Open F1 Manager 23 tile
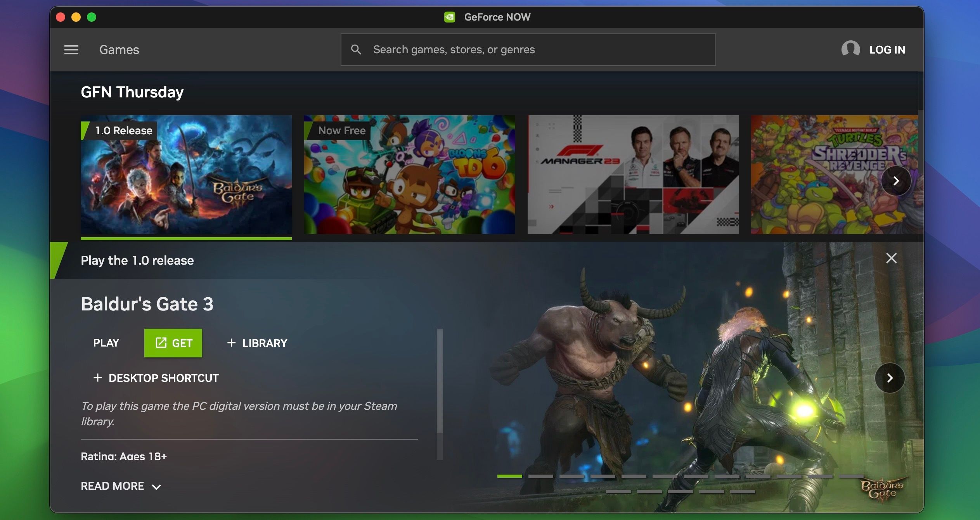980x520 pixels. coord(633,175)
